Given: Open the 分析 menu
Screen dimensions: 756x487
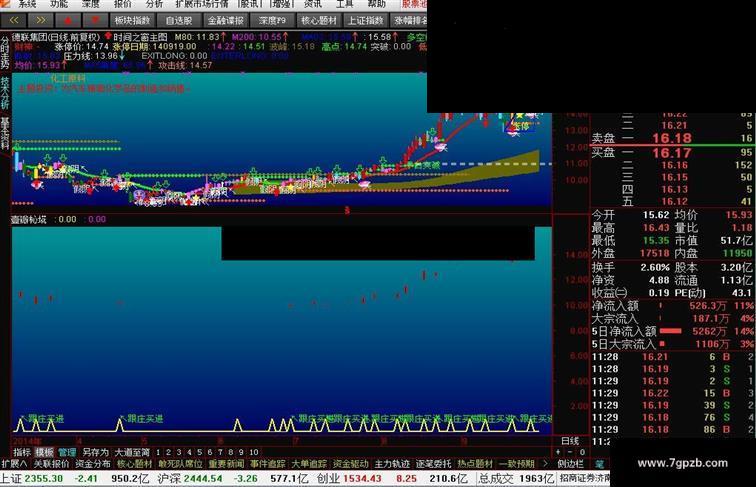Looking at the screenshot, I should 154,4.
